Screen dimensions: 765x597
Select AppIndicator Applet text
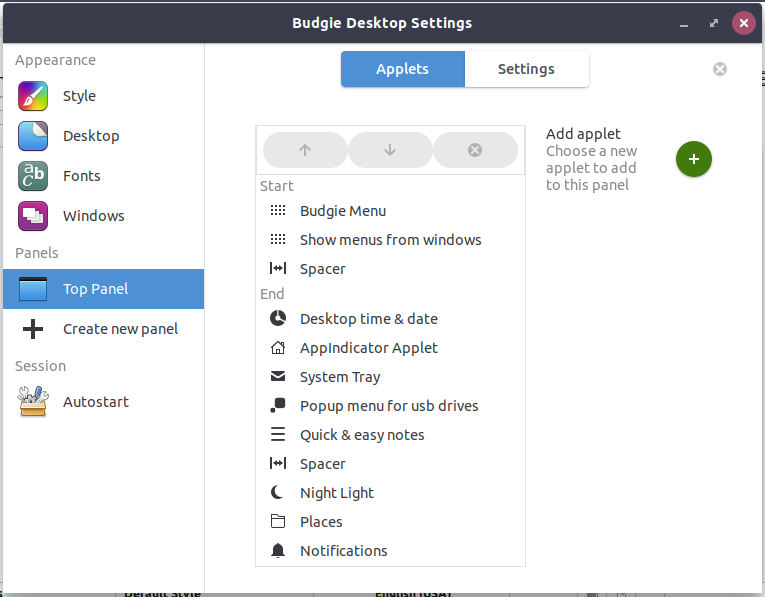(x=369, y=348)
